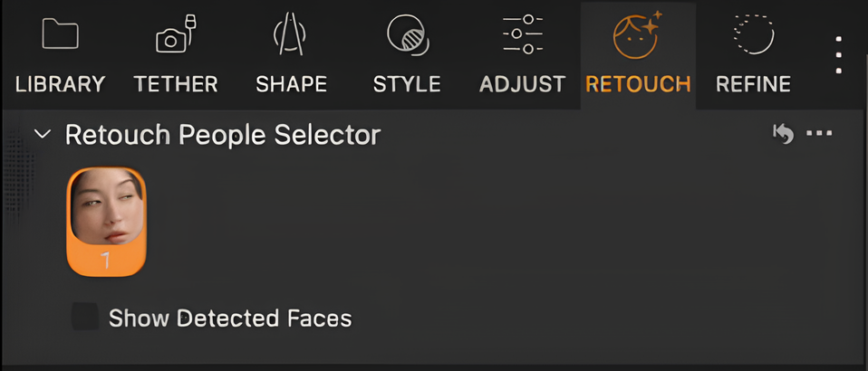Reset the Retouch People Selector panel

point(784,134)
